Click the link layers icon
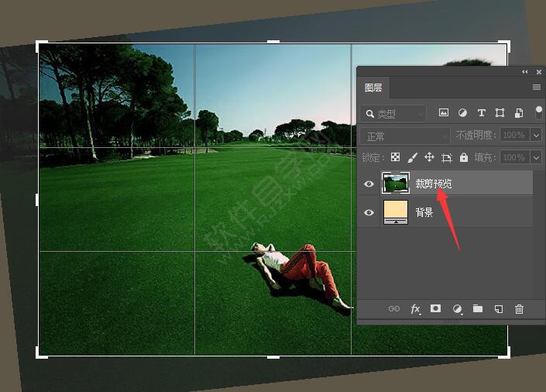 pos(394,309)
